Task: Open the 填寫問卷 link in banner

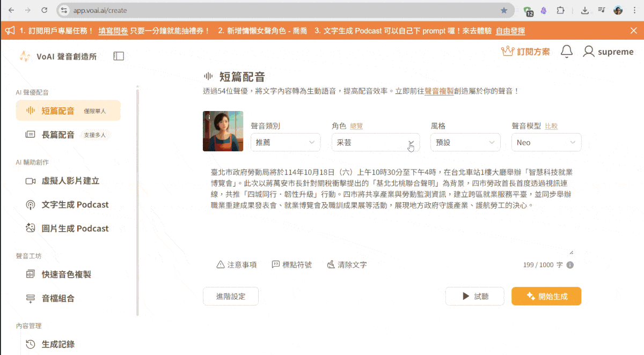Action: click(113, 31)
